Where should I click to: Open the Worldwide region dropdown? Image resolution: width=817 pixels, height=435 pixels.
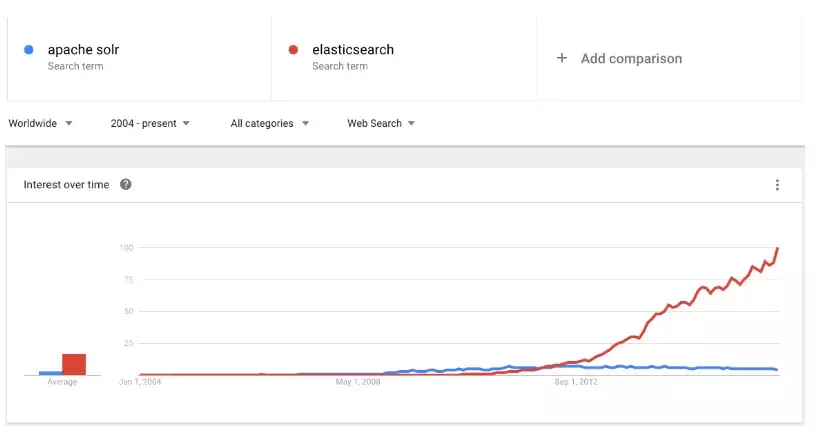coord(40,123)
